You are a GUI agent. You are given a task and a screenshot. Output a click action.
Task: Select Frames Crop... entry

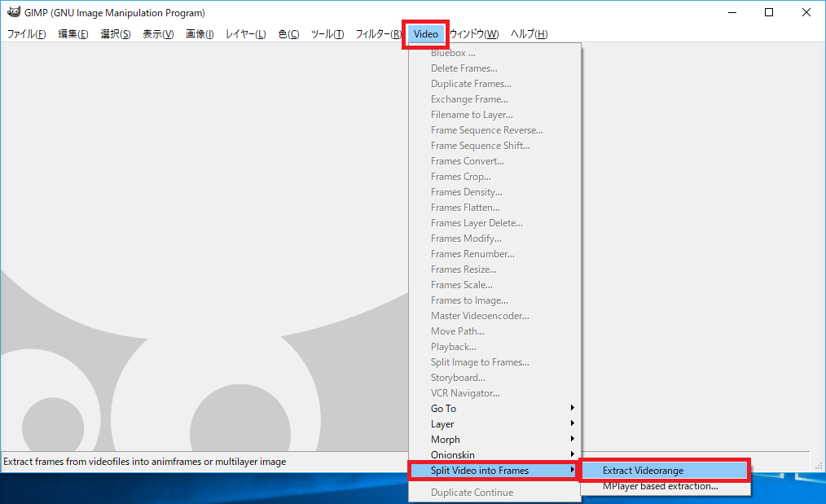pos(494,177)
